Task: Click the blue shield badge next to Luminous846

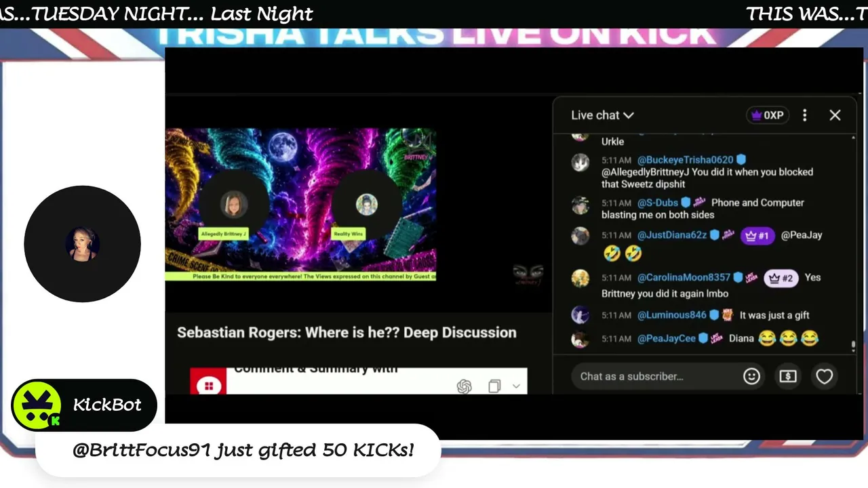Action: click(714, 315)
